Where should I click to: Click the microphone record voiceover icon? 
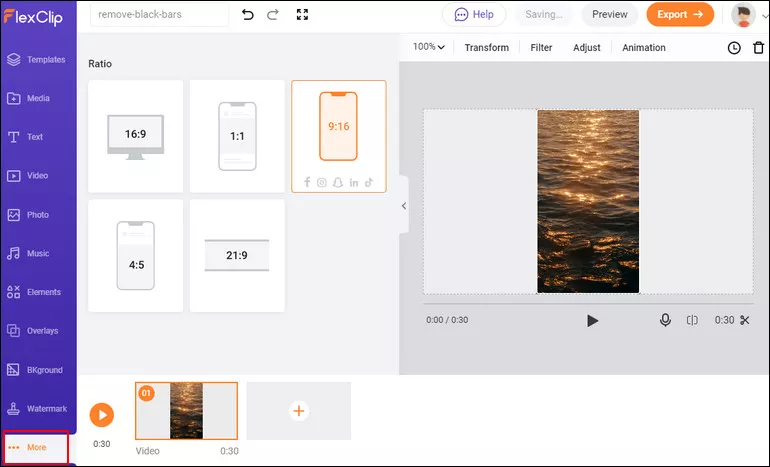click(665, 320)
